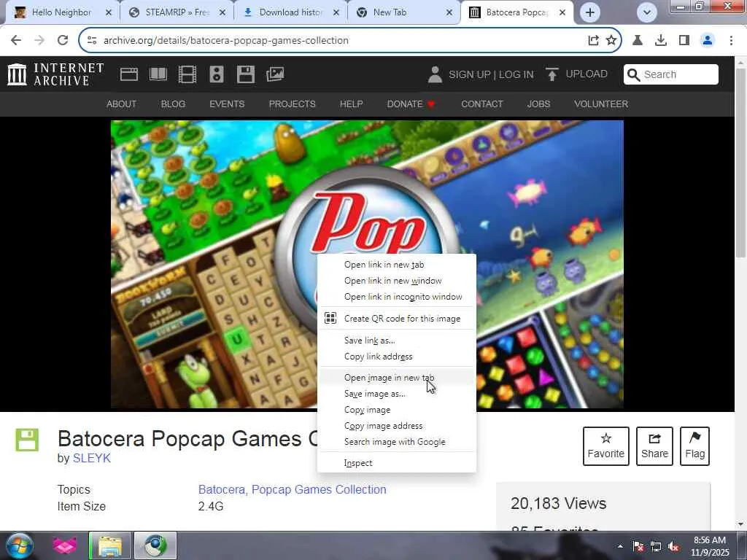
Task: Open the Audio speaker icon
Action: [216, 74]
